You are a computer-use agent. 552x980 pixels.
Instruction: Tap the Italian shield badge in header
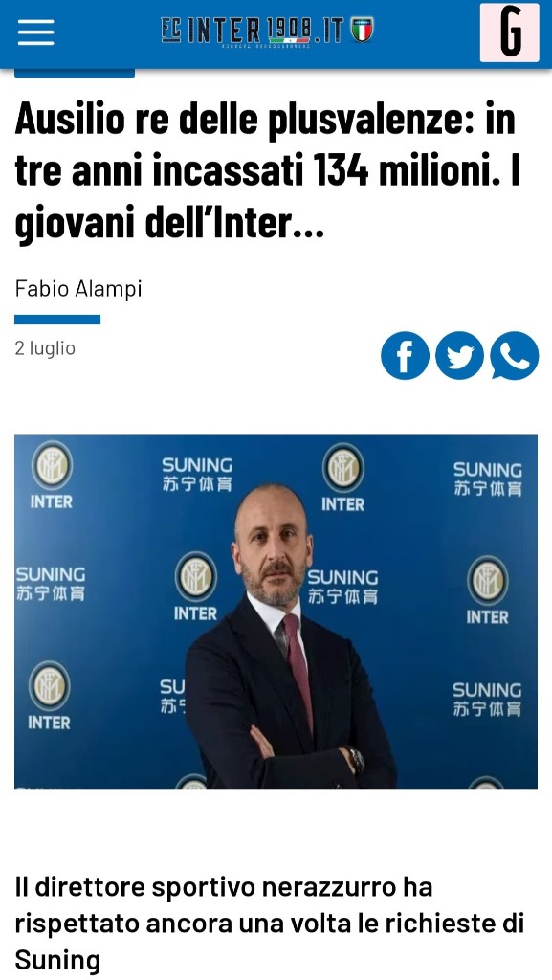click(x=362, y=30)
